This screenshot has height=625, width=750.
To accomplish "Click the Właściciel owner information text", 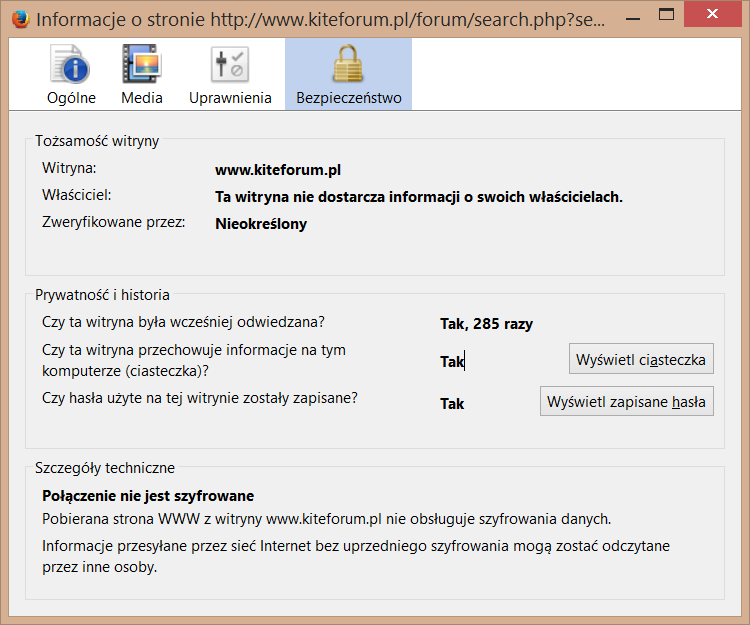I will pyautogui.click(x=419, y=197).
